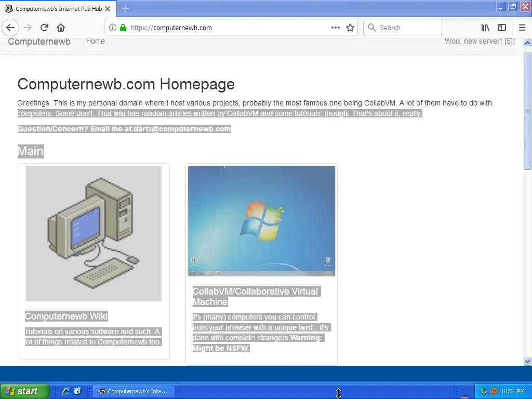The width and height of the screenshot is (532, 399).
Task: Open a new tab with plus button
Action: click(125, 8)
